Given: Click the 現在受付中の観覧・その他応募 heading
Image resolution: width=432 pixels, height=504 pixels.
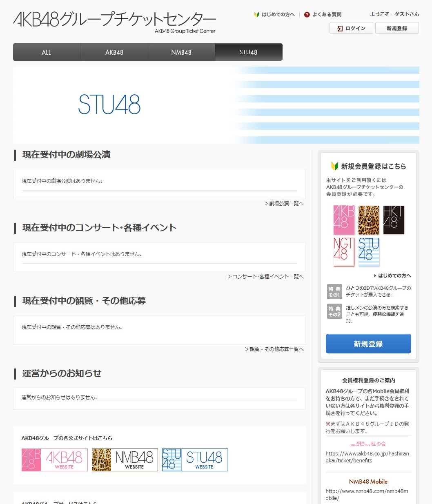Looking at the screenshot, I should [x=84, y=301].
